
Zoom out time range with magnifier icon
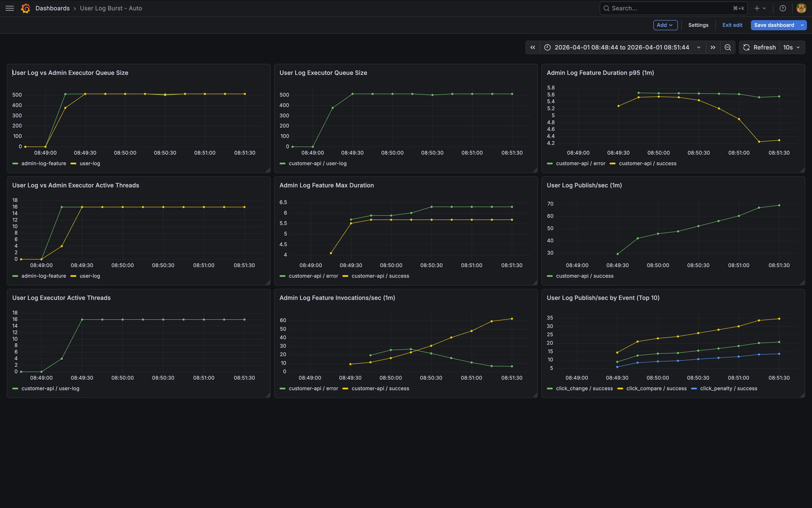pos(728,47)
